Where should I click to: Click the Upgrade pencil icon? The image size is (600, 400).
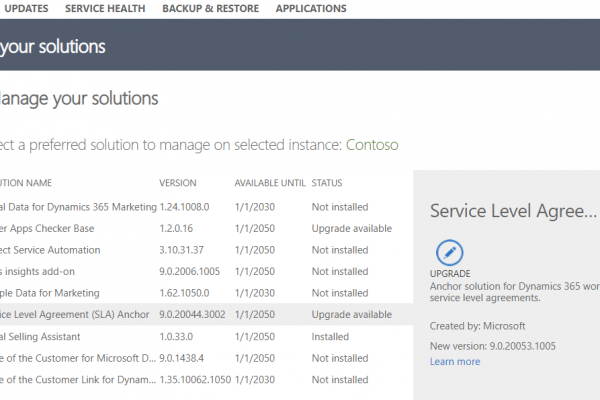[x=449, y=253]
